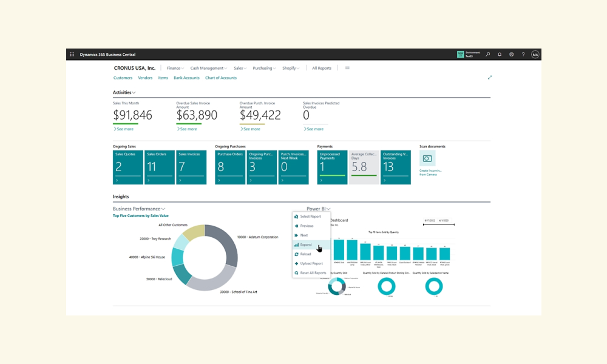Click See more under Overdue Sales Invoice Amount

point(187,129)
